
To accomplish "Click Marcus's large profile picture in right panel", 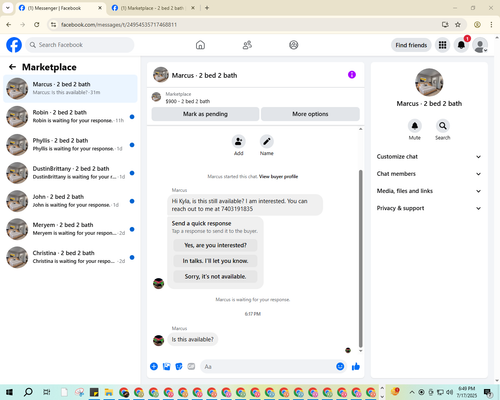I will pos(429,82).
